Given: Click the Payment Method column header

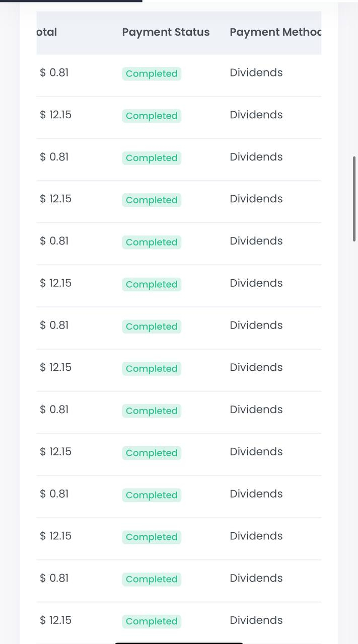Looking at the screenshot, I should [x=275, y=32].
